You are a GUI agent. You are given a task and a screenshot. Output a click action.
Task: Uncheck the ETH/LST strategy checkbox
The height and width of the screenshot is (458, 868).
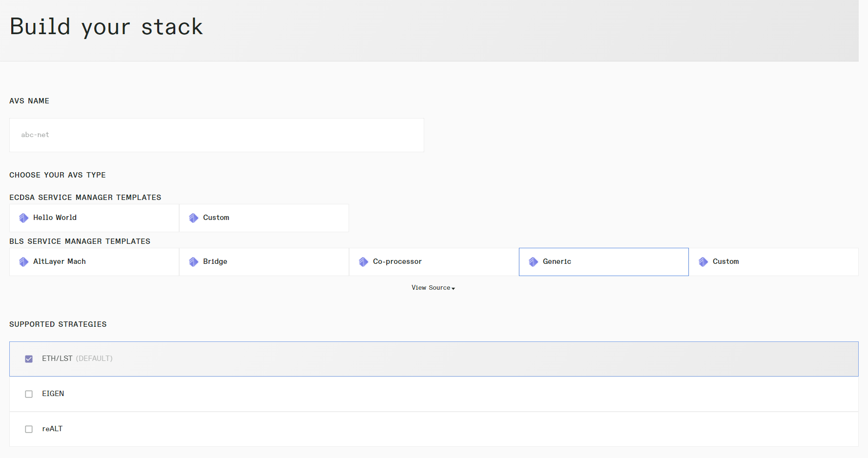click(29, 359)
